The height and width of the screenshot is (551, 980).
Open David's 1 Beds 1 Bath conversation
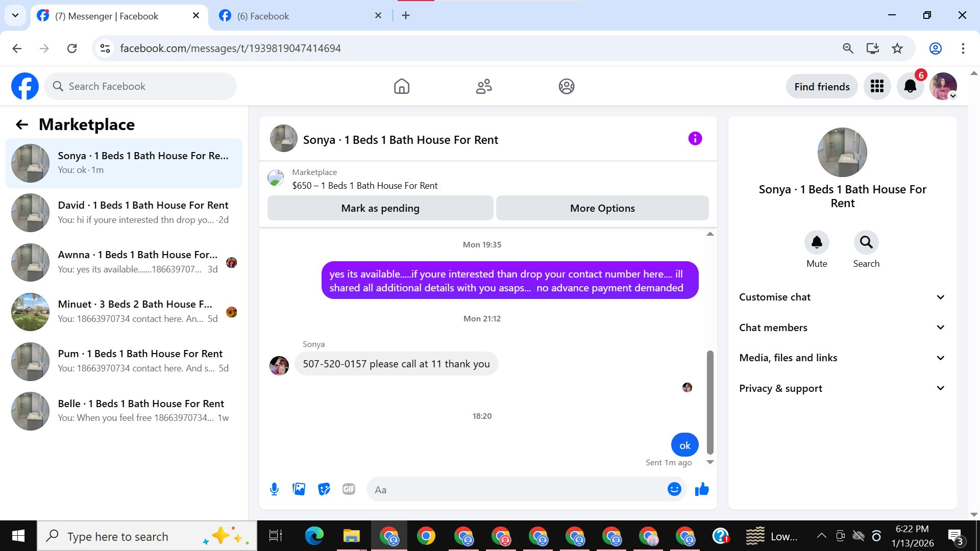[124, 212]
